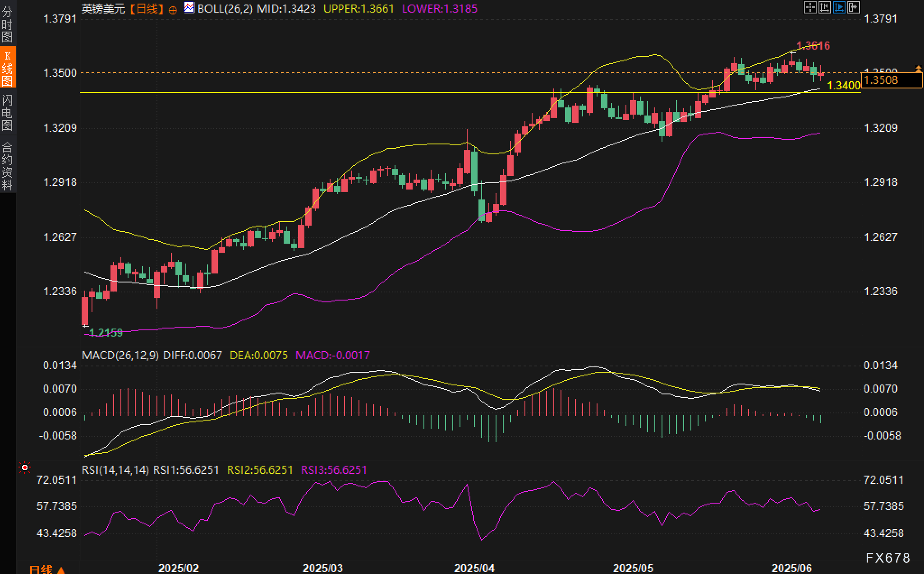The height and width of the screenshot is (574, 924).
Task: Click the current price box 1.3508
Action: click(x=891, y=80)
